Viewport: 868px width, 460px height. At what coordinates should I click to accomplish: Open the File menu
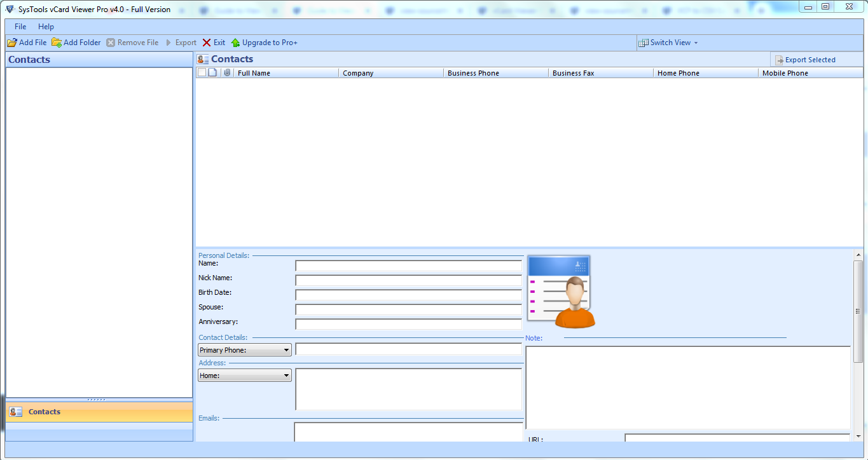click(20, 27)
